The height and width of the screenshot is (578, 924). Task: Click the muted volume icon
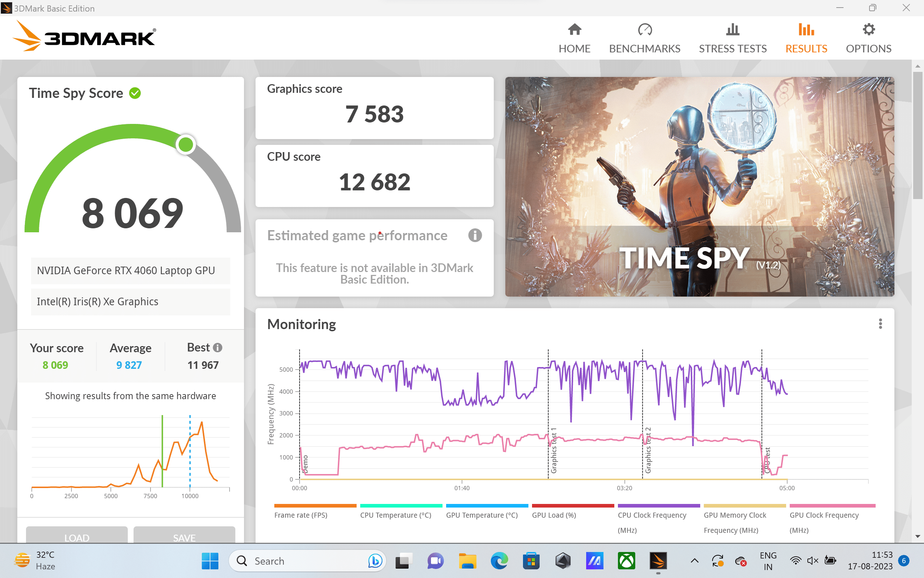[812, 561]
